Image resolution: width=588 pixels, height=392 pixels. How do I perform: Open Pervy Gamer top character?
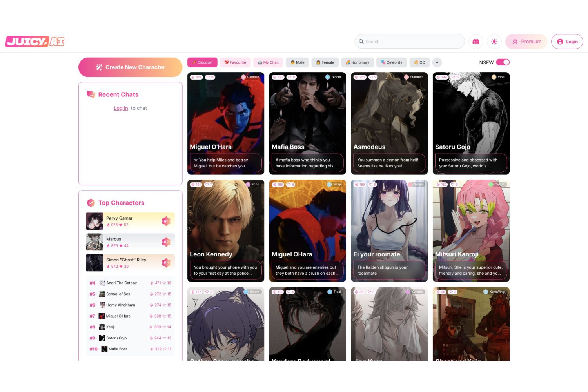[x=131, y=221]
